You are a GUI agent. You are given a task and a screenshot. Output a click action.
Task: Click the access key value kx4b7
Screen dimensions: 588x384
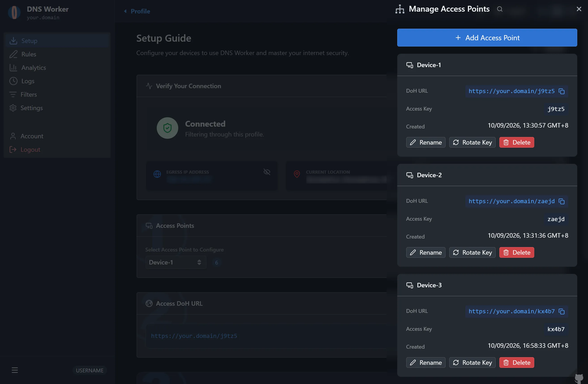tap(556, 329)
